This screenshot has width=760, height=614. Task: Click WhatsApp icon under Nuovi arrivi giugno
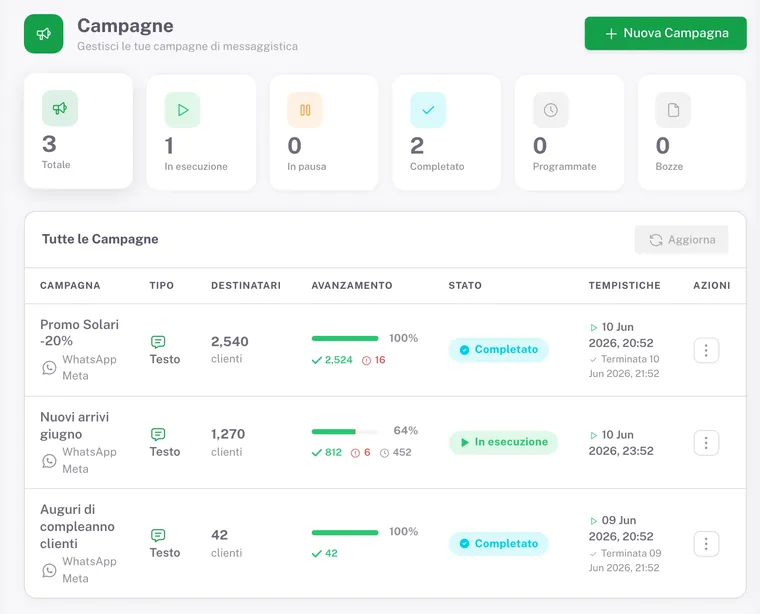tap(49, 460)
